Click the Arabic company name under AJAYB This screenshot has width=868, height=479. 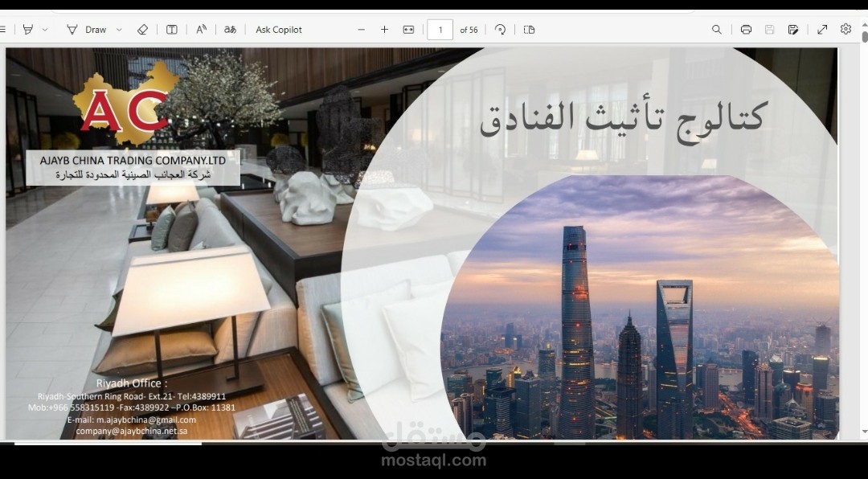point(133,174)
